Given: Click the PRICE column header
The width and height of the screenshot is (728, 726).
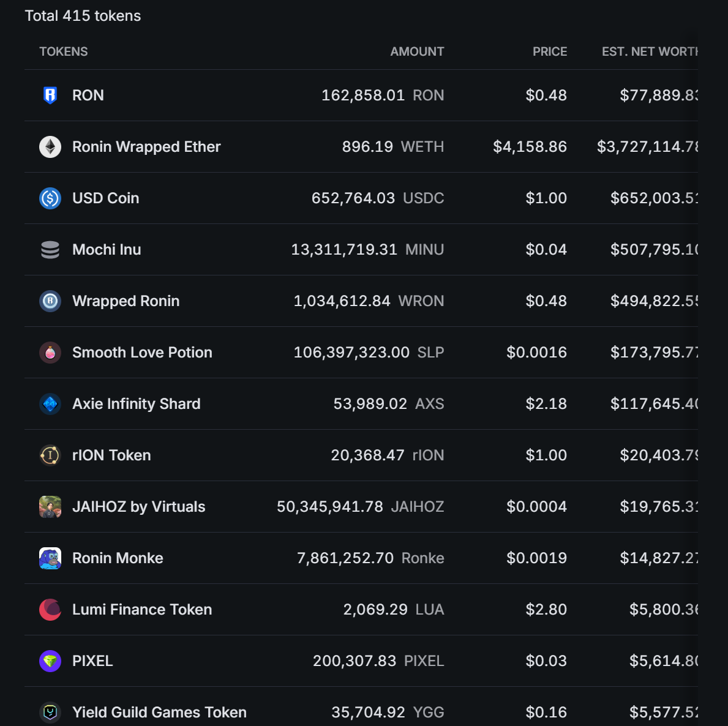Looking at the screenshot, I should [x=550, y=51].
